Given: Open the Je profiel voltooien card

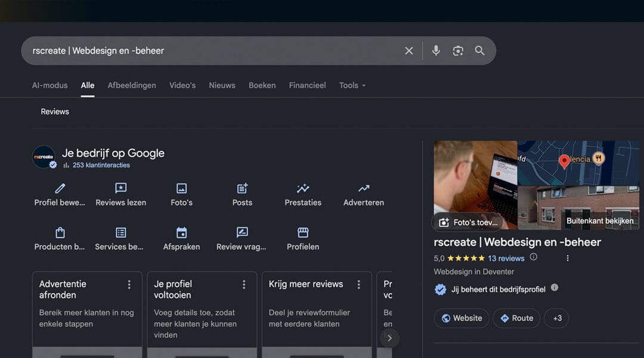Looking at the screenshot, I should (202, 314).
